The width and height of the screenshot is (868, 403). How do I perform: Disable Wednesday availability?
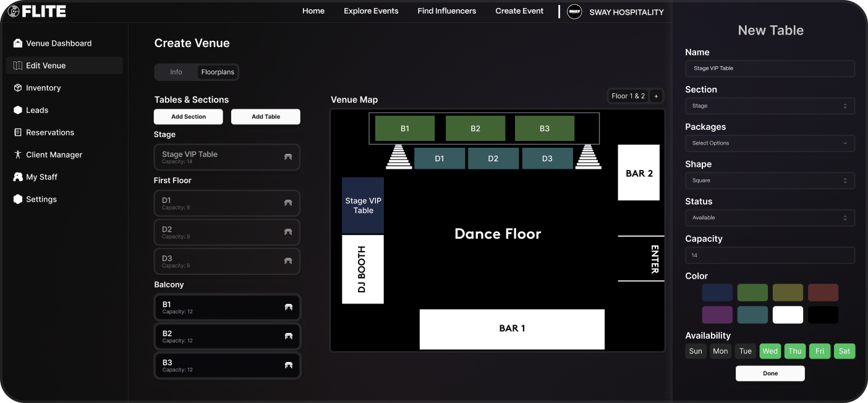tap(770, 351)
